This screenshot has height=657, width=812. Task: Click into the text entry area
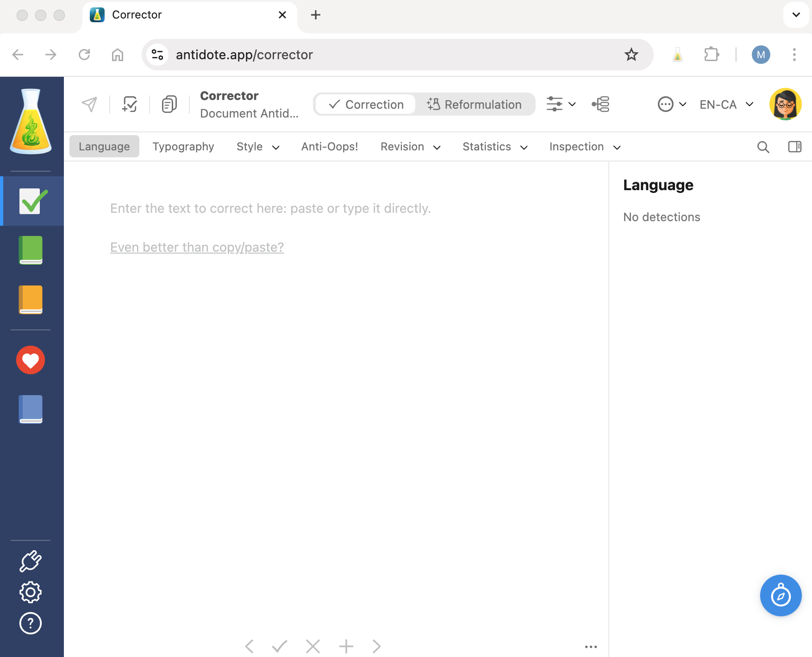[x=336, y=370]
